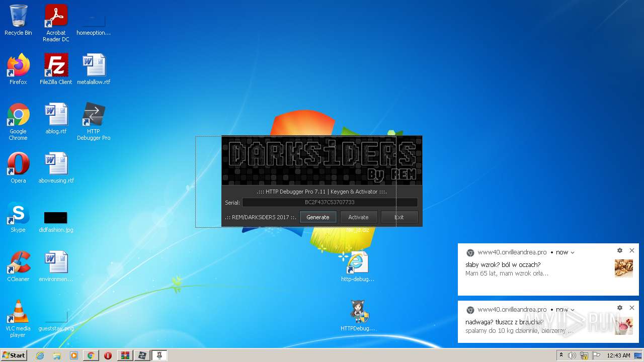Open Firefox desktop shortcut

[x=18, y=69]
